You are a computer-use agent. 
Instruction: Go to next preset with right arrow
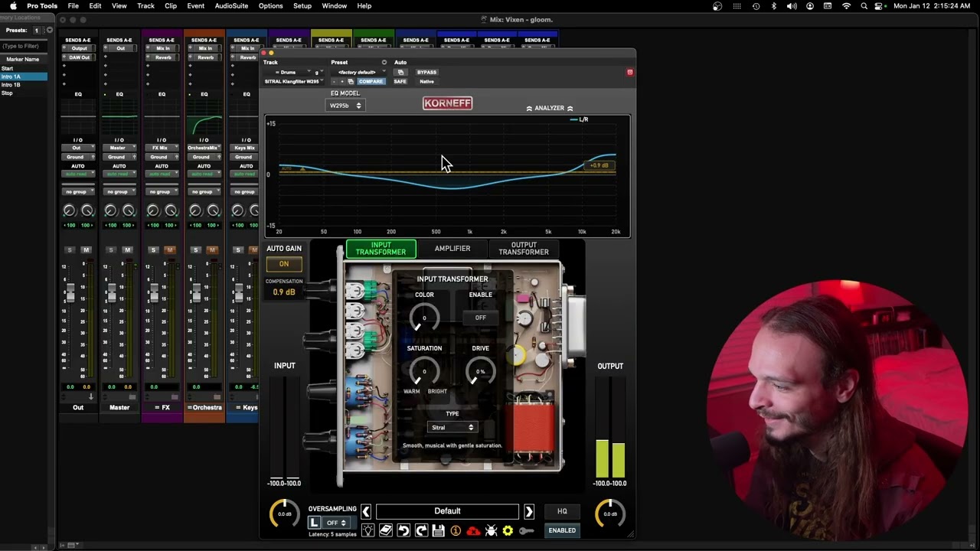click(x=529, y=511)
